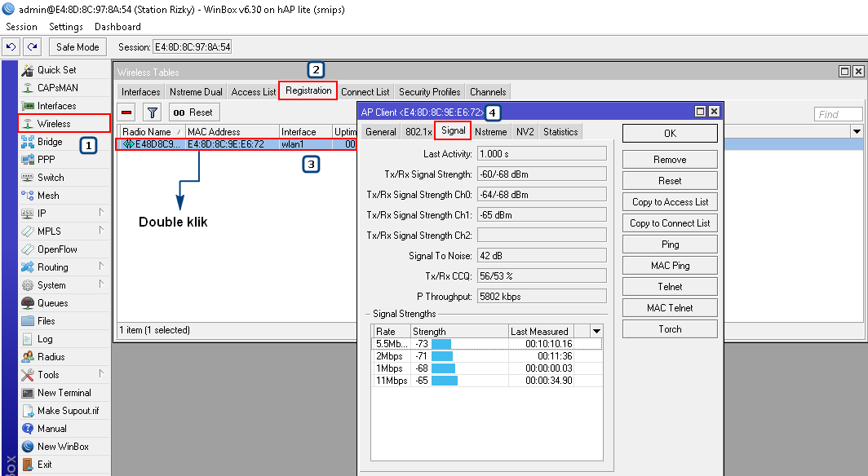Open Queues menu item
The height and width of the screenshot is (476, 868).
coord(52,303)
